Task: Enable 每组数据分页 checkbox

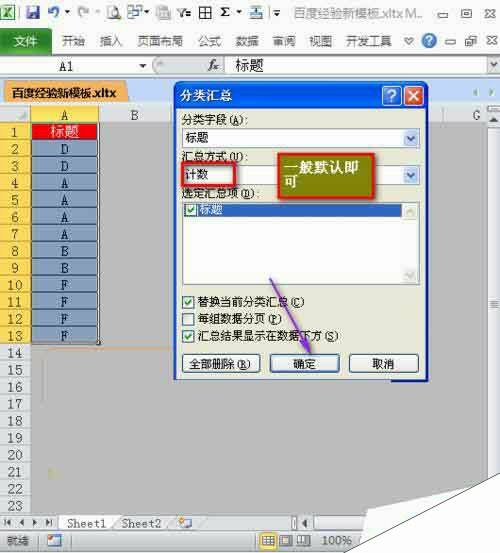Action: click(x=188, y=319)
